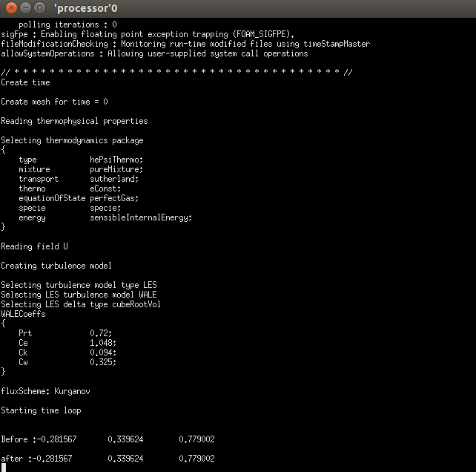476x472 pixels.
Task: Click the hePsiThermo type value
Action: pos(116,160)
